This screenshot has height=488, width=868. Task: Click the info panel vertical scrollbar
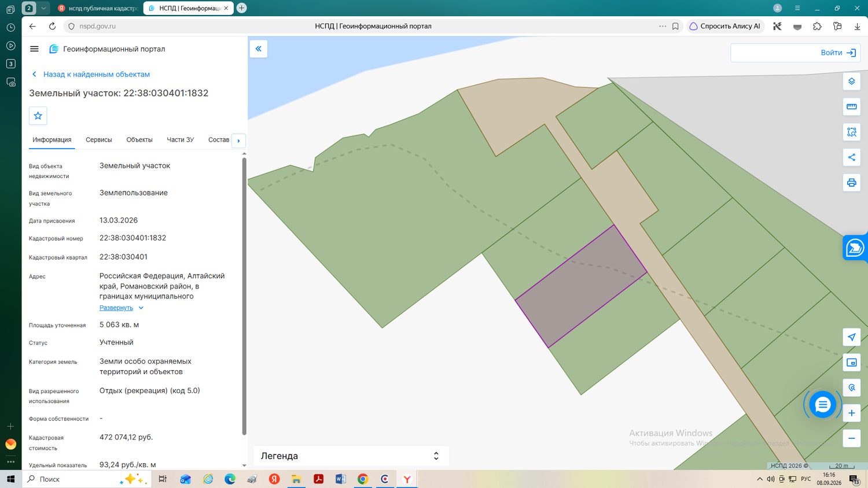click(x=244, y=295)
